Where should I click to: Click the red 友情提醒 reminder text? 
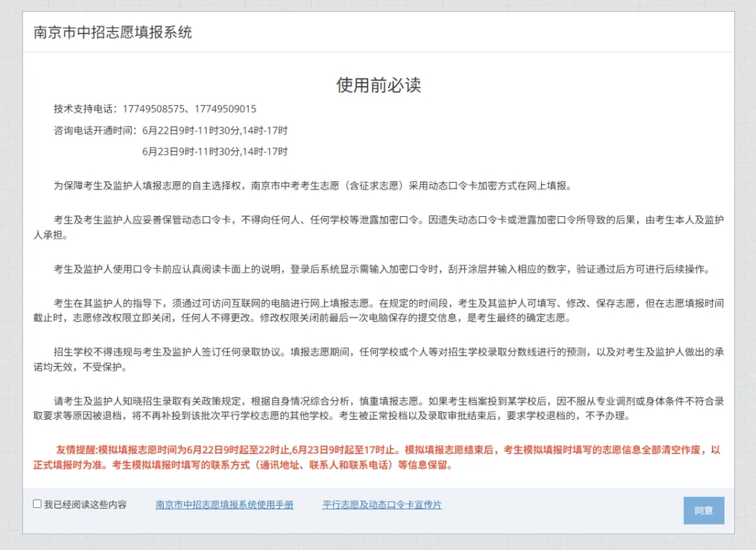point(379,458)
